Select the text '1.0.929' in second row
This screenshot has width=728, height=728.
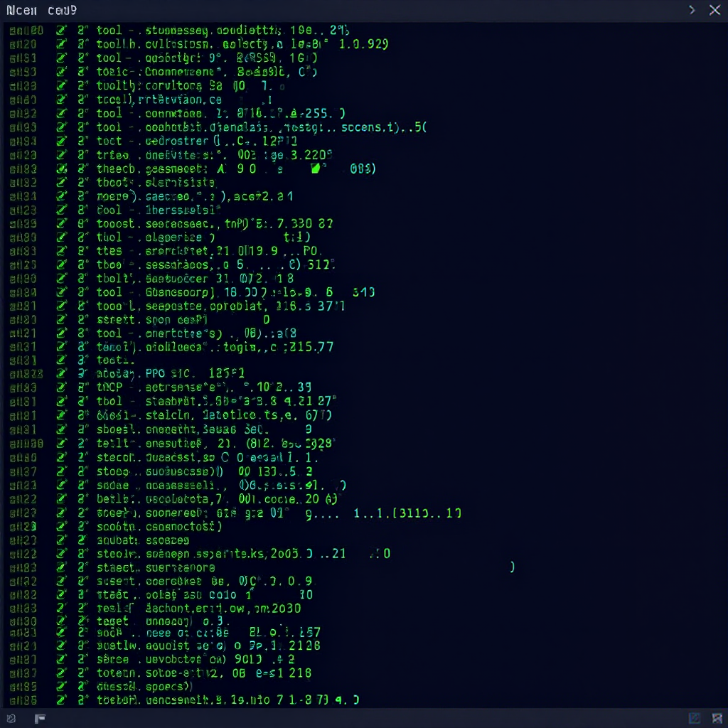[x=363, y=44]
